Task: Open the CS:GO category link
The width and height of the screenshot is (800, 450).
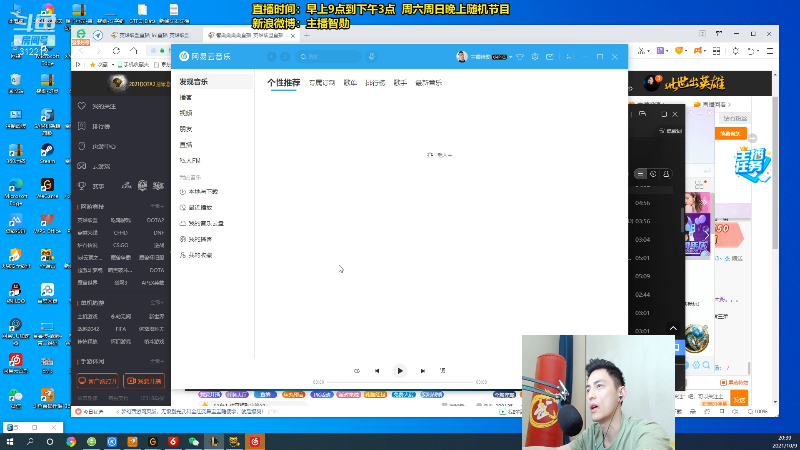Action: (120, 245)
